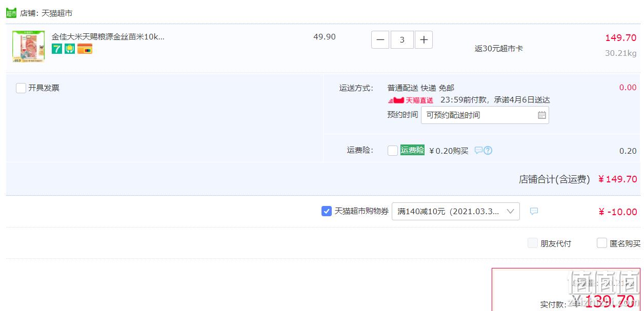
Task: Increase quantity with the plus button
Action: [x=424, y=40]
